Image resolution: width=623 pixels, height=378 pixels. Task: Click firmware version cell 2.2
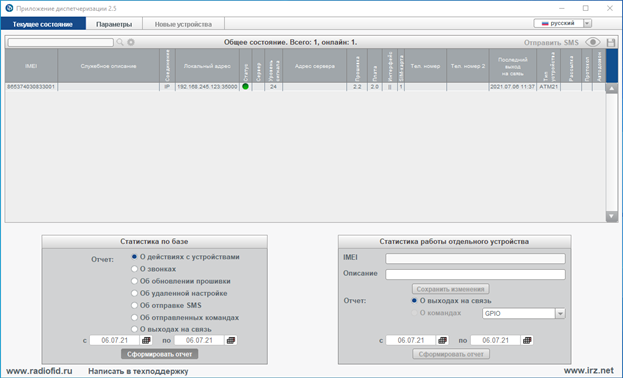pos(357,87)
